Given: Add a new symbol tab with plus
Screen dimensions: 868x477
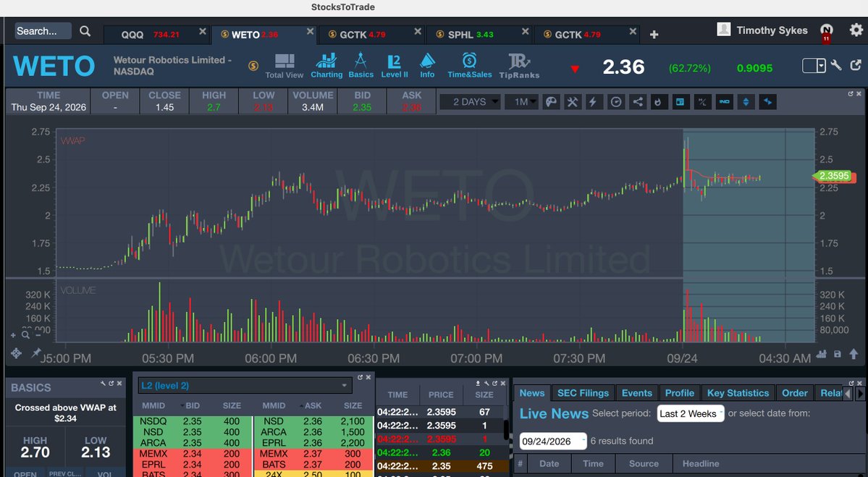Looking at the screenshot, I should 654,34.
